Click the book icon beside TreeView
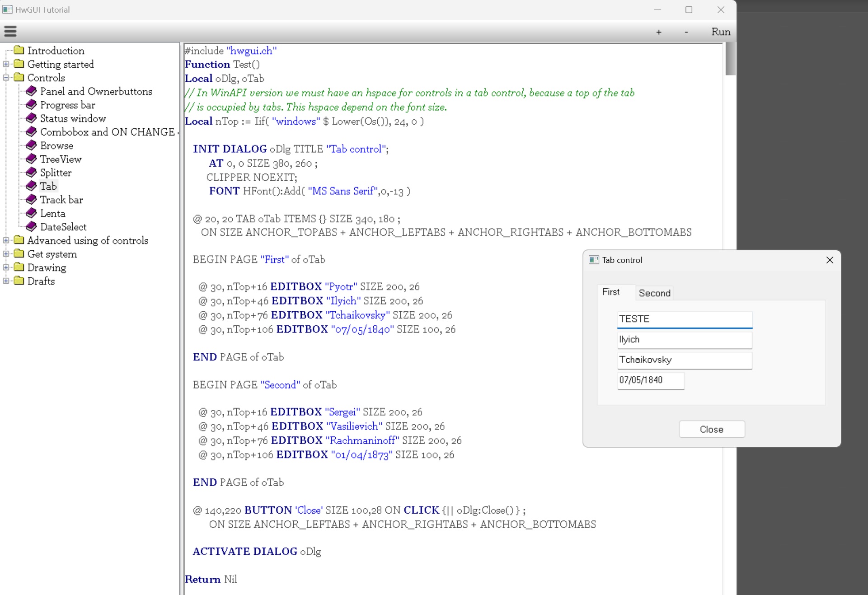 (x=31, y=159)
